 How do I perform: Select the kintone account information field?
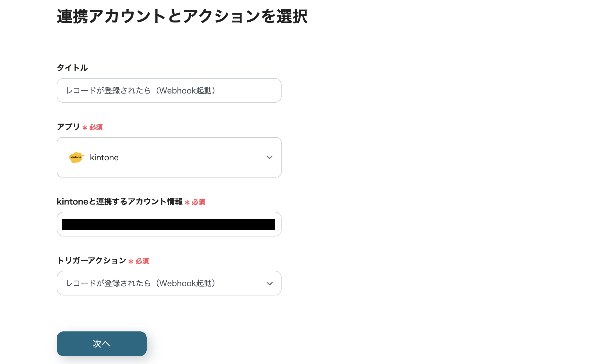[x=169, y=224]
